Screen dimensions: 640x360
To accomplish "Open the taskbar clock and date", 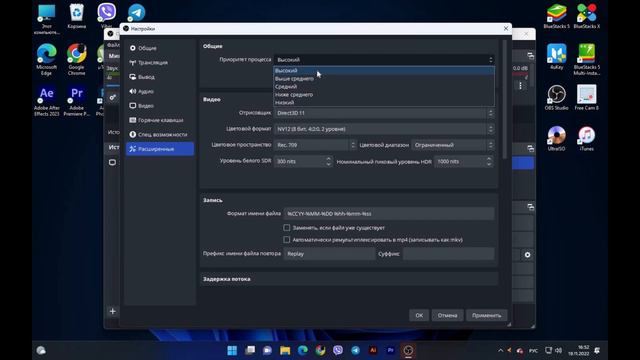I will tap(578, 351).
